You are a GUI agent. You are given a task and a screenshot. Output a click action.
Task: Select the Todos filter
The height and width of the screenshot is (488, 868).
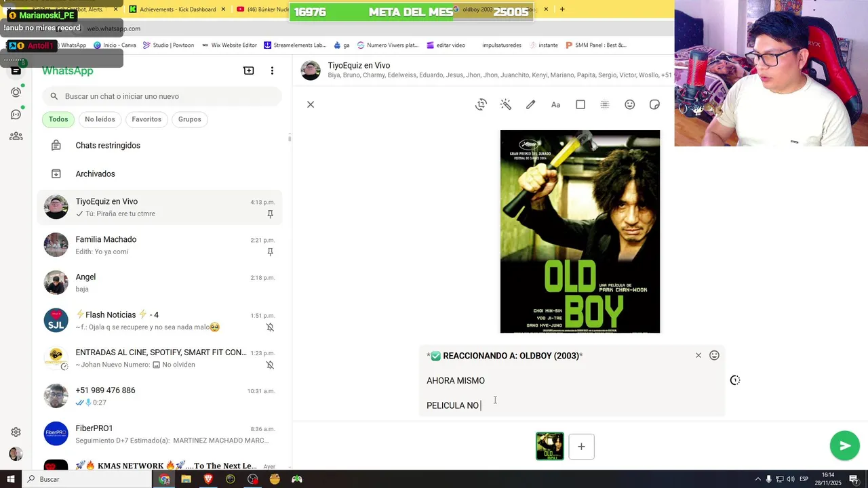[58, 119]
